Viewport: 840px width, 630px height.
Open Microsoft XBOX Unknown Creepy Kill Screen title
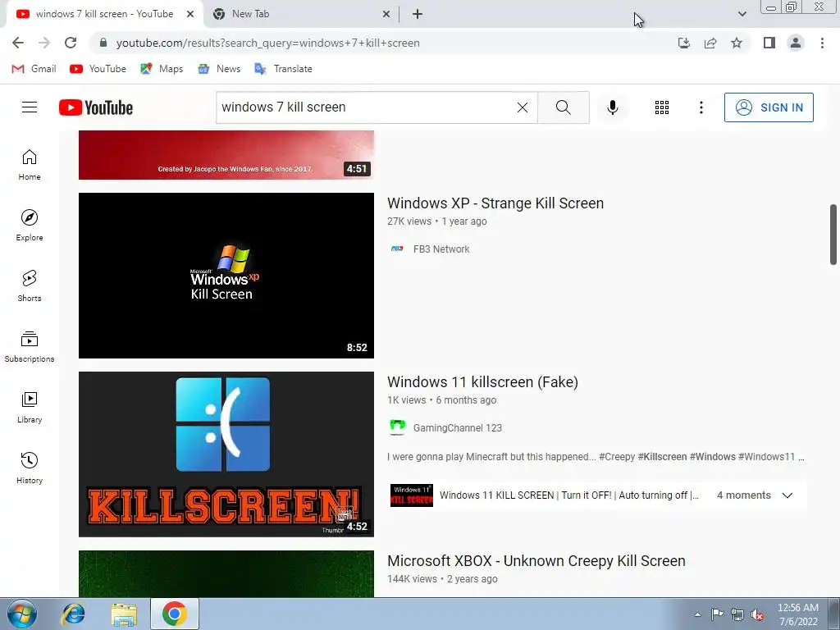pyautogui.click(x=536, y=561)
